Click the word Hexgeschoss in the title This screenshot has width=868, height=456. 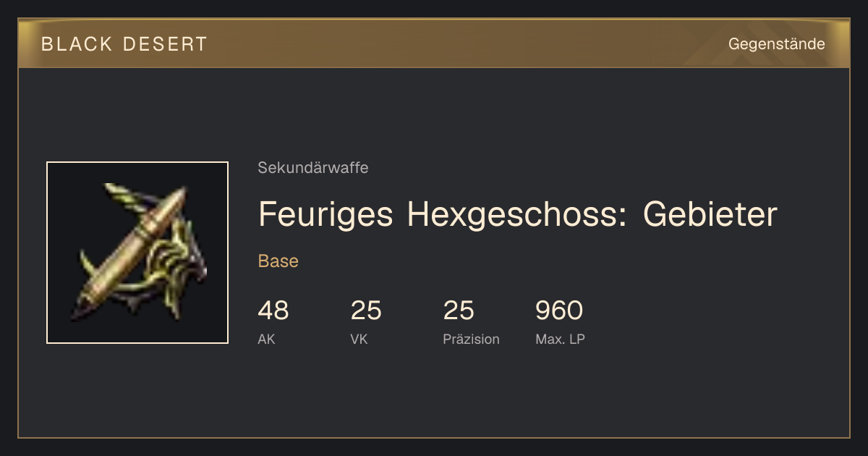[516, 214]
